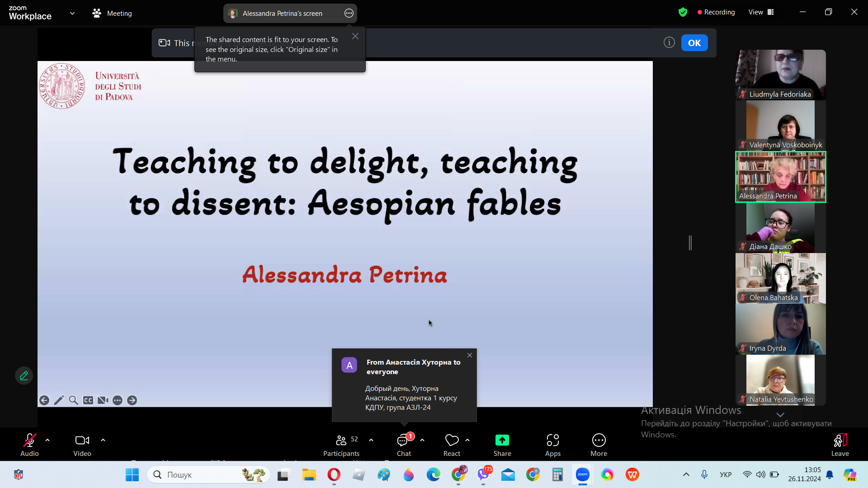Show more participant videos with down chevron
Viewport: 868px width, 488px height.
pyautogui.click(x=780, y=415)
